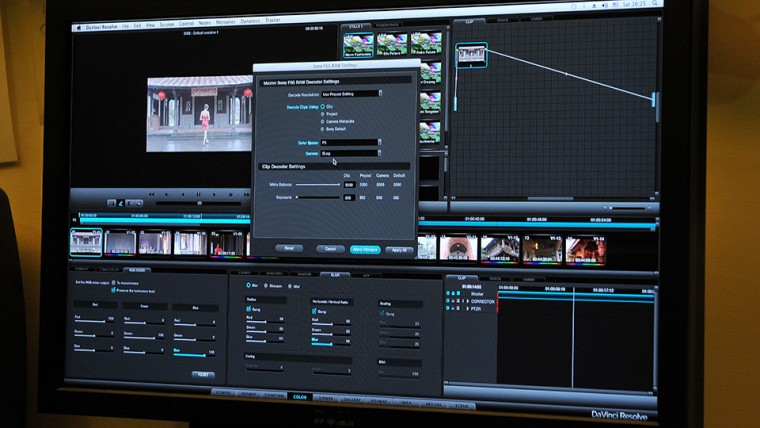Open the Nodes menu

[x=205, y=23]
